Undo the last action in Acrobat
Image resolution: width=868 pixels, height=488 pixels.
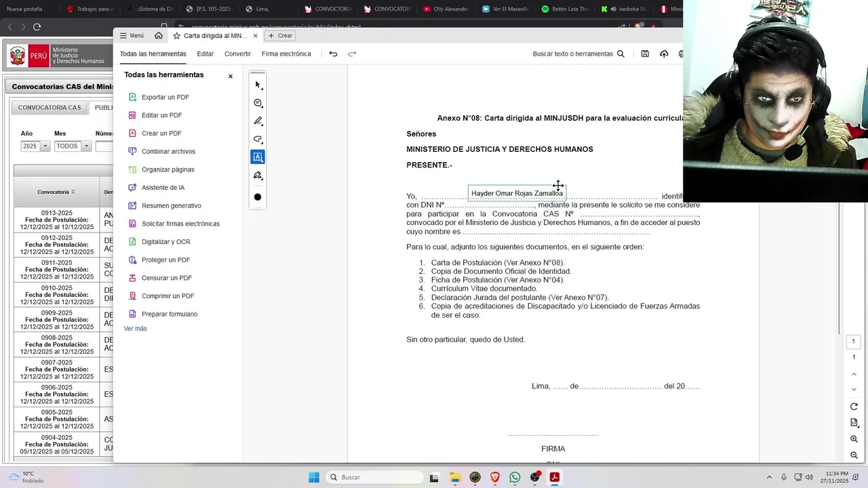click(x=333, y=54)
